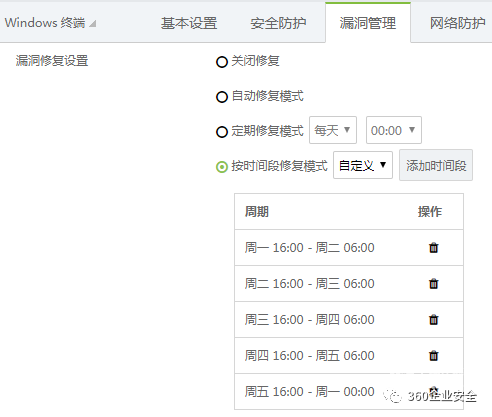Switch to the 网络防护 tab
This screenshot has height=417, width=492.
(x=457, y=23)
